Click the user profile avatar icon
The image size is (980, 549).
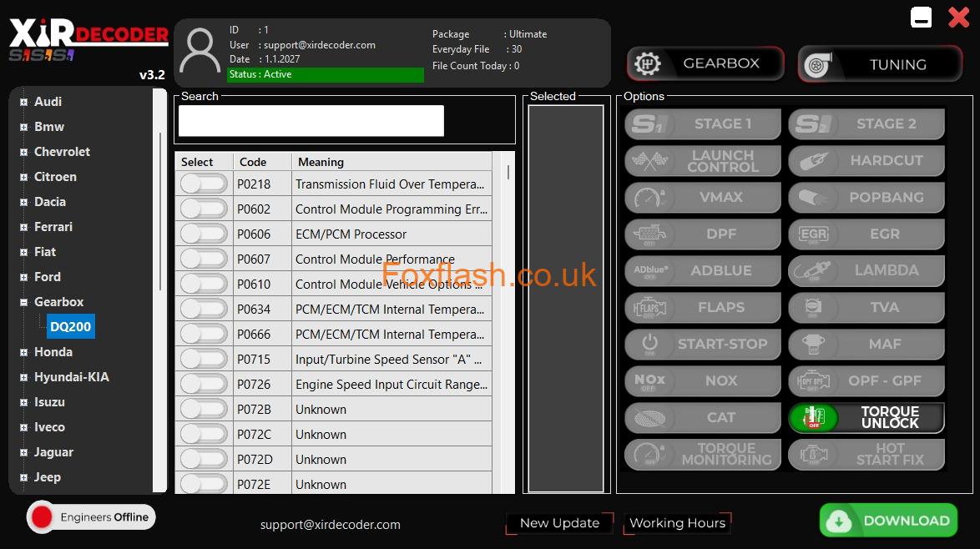[x=200, y=52]
